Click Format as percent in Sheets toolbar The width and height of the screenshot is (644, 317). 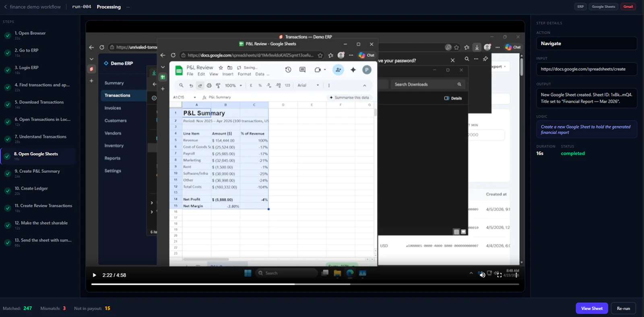coord(260,85)
